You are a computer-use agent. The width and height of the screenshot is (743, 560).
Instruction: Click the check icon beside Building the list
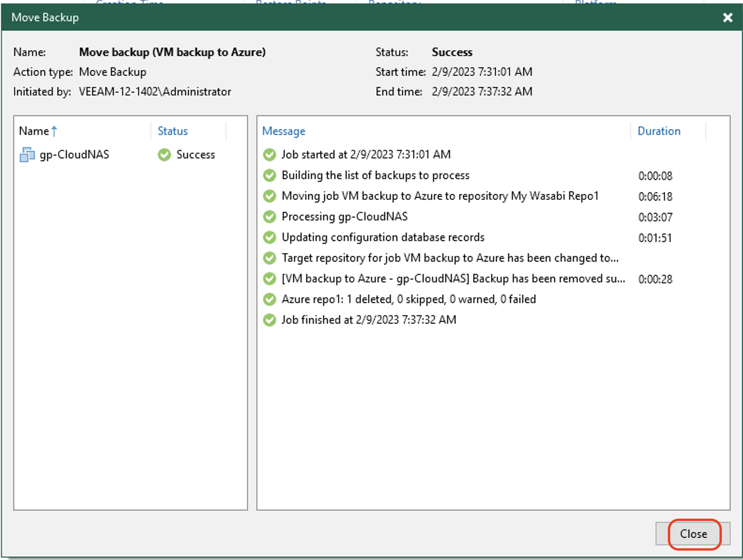pos(270,175)
